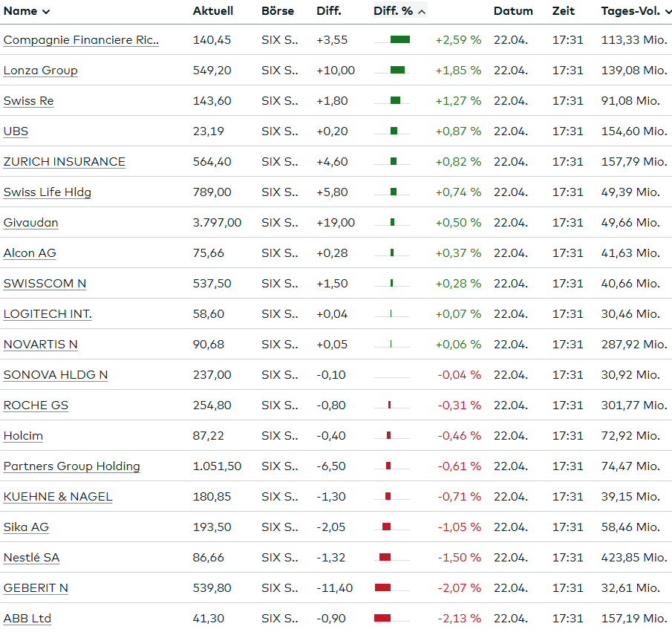
Task: Click volume 287,92 Mio. for Novartis
Action: (634, 345)
